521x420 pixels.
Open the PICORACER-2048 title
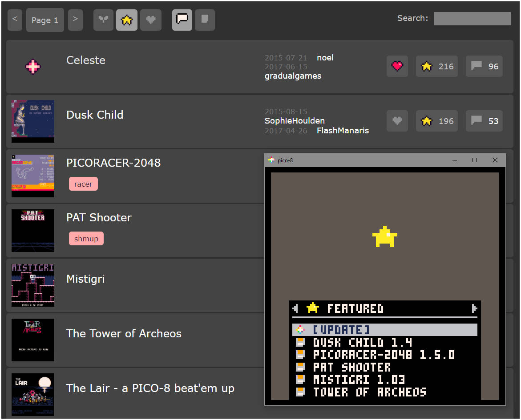[113, 163]
